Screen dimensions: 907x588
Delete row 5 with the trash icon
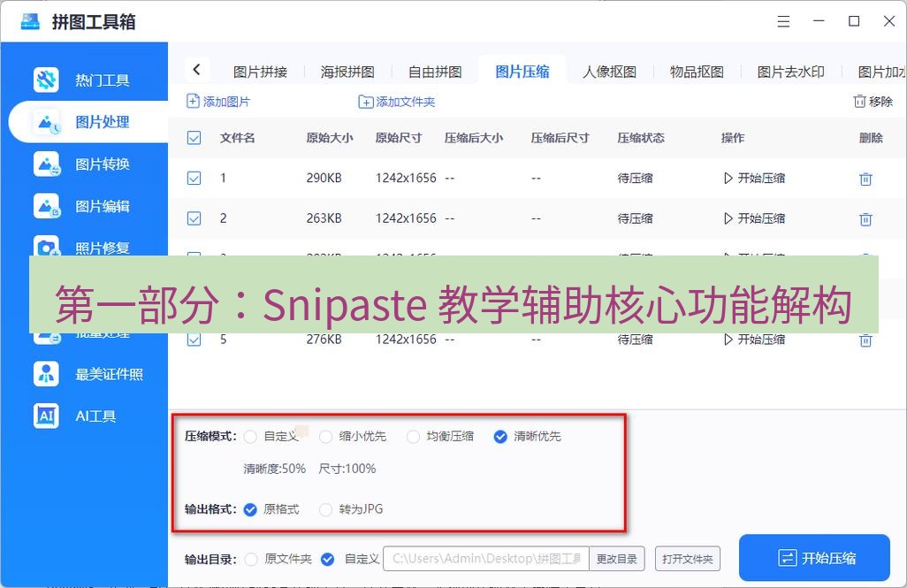865,340
